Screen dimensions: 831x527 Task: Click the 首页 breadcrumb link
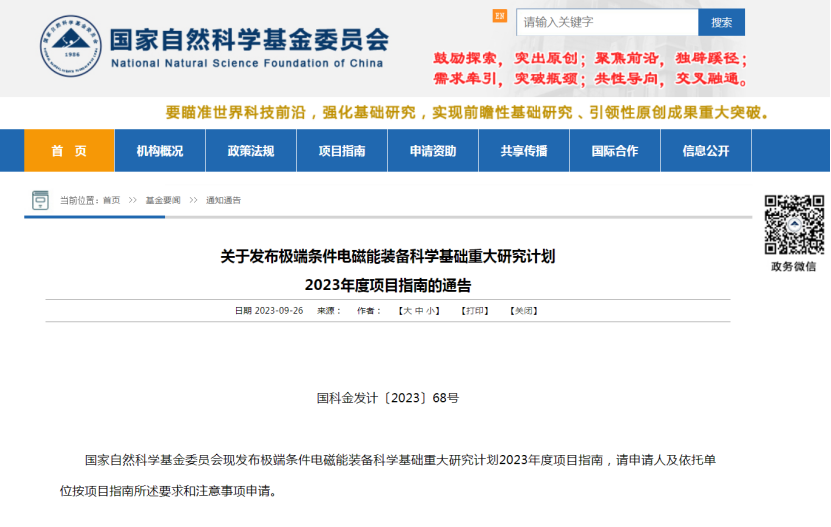[x=111, y=201]
